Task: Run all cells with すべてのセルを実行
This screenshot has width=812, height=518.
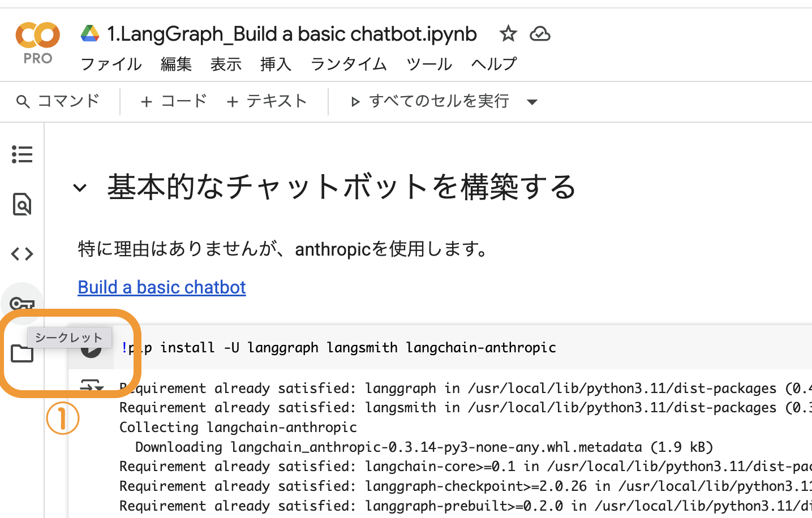Action: tap(429, 101)
